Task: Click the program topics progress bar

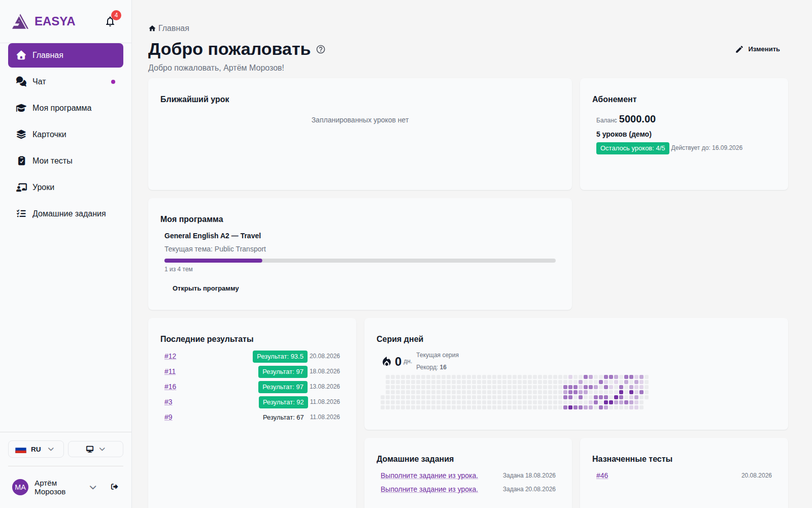Action: pos(360,261)
